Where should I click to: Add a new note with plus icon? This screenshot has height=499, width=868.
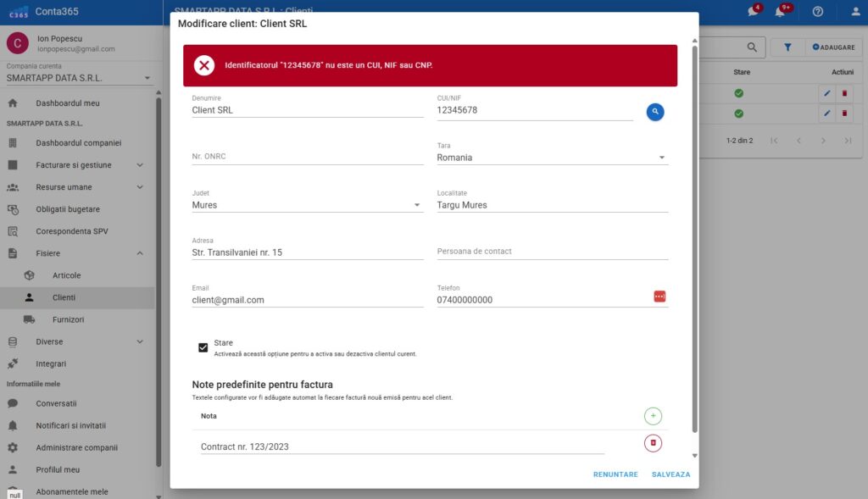point(653,416)
